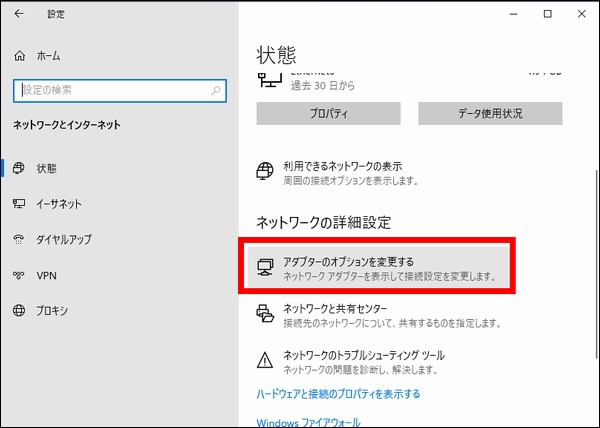
Task: Click the troubleshooting warning triangle icon
Action: 265,360
